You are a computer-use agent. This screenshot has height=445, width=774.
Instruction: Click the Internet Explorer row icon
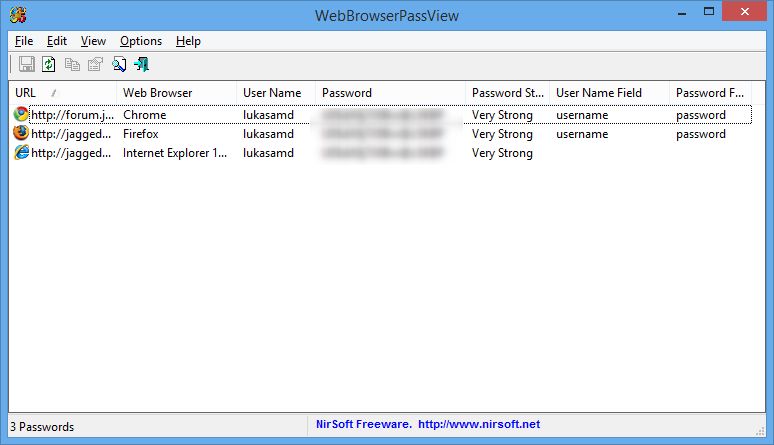(21, 153)
